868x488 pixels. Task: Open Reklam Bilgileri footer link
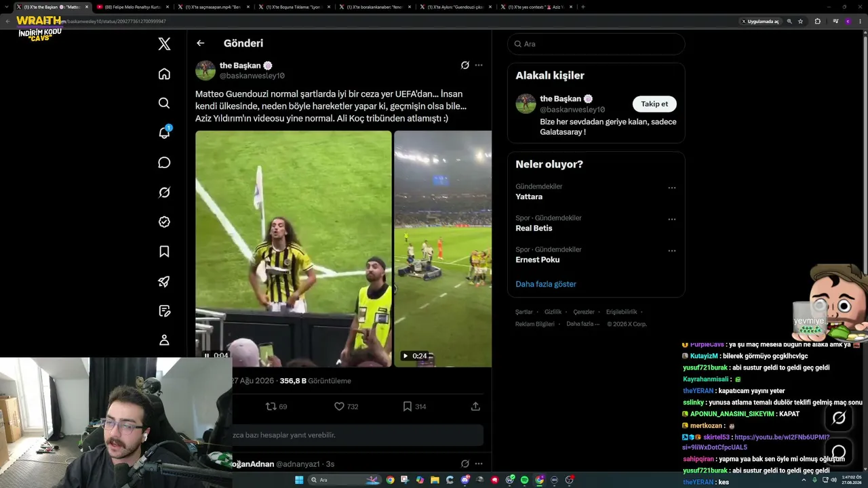pos(535,324)
